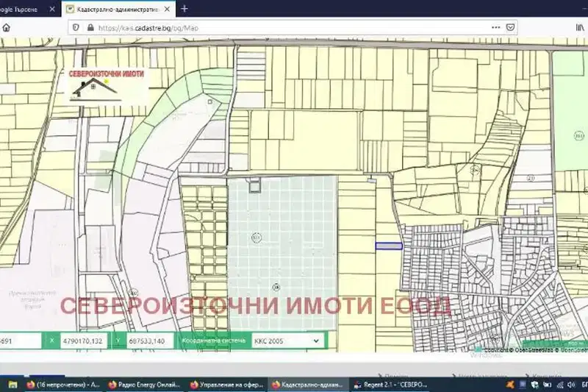Switch to the Google search tab
Screen dimensions: 588x392
tap(23, 10)
